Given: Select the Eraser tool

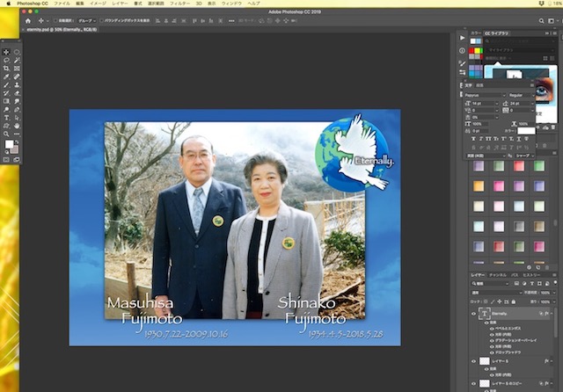Looking at the screenshot, I should click(17, 93).
